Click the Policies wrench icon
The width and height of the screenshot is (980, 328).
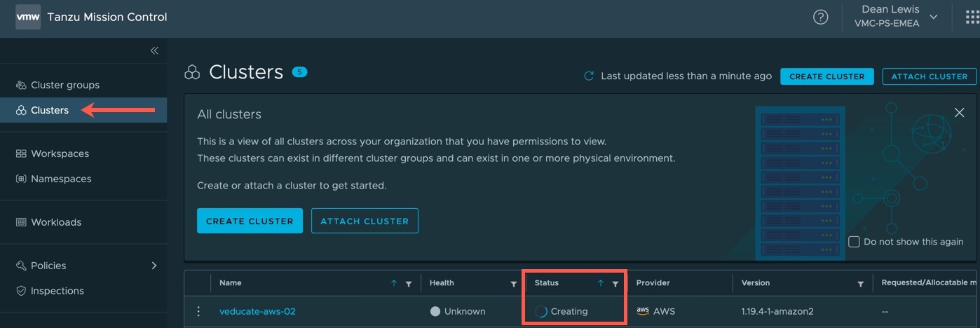[21, 266]
